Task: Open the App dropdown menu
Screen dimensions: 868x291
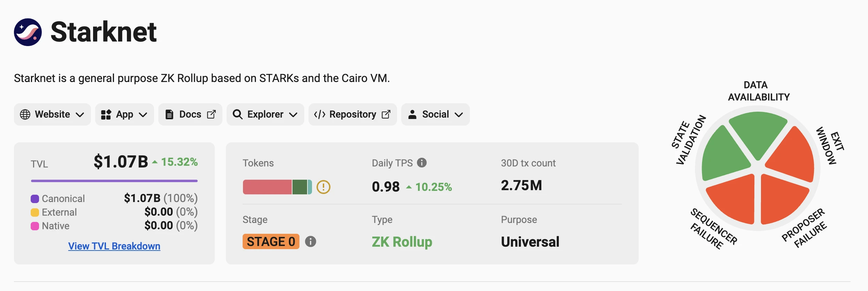Action: 124,114
